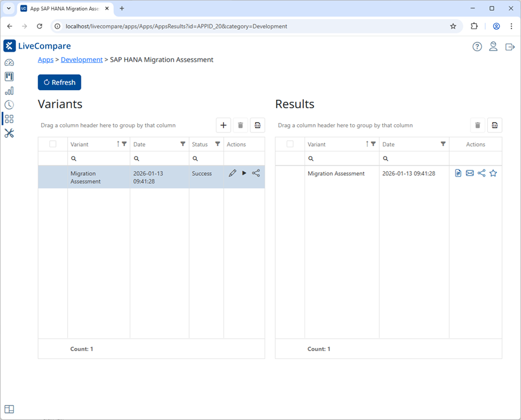Click Variants Variant column search field
The height and width of the screenshot is (420, 521).
coord(99,159)
